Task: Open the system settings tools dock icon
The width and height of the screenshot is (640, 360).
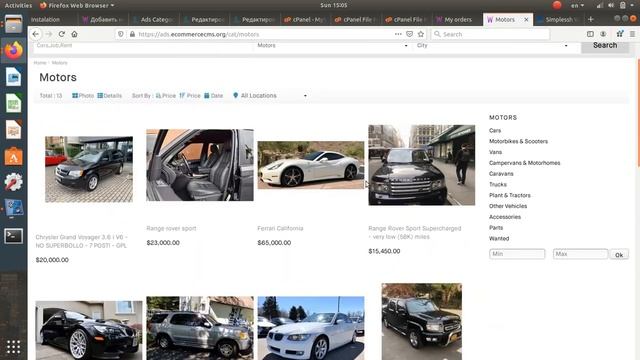Action: 13,182
